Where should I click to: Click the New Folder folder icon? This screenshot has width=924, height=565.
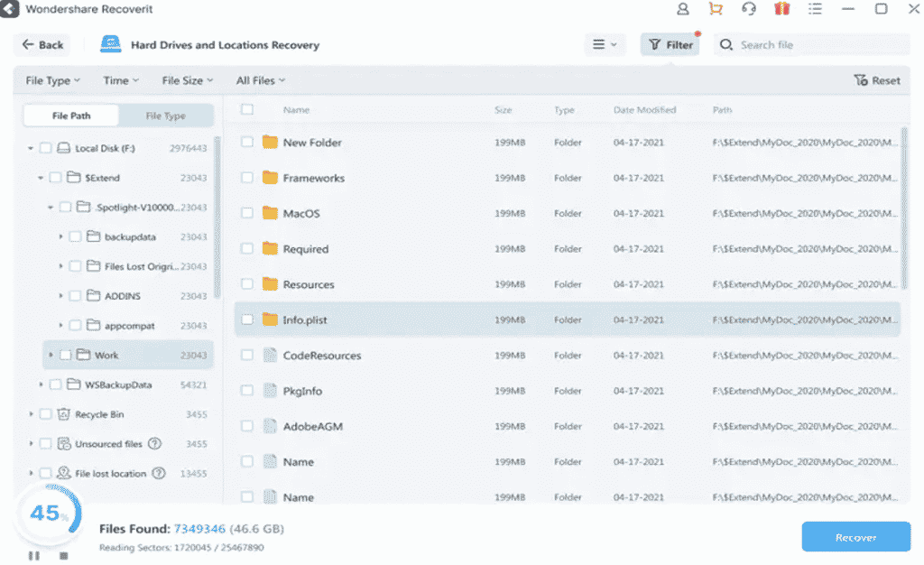270,142
